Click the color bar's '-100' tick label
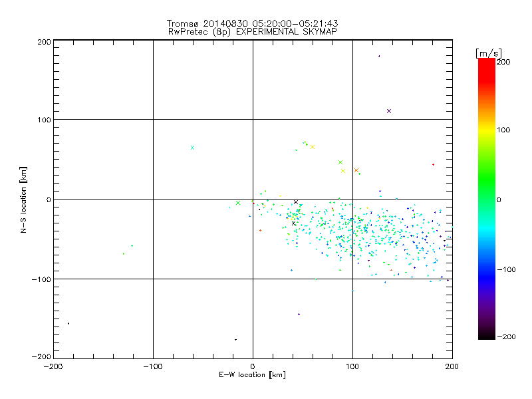532x399 pixels. coord(506,270)
